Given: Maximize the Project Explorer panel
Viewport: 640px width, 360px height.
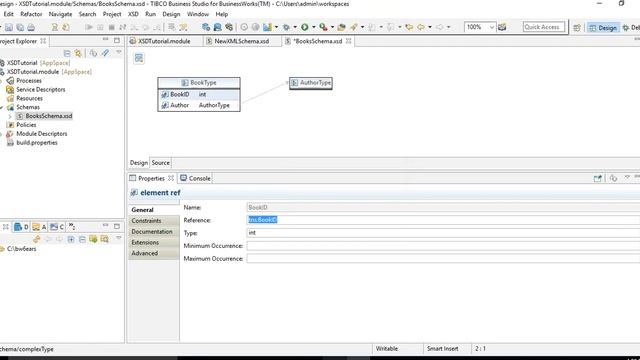Looking at the screenshot, I should [117, 40].
